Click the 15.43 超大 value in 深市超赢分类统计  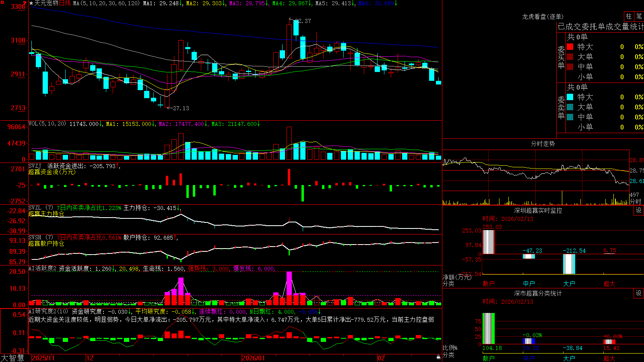(x=611, y=348)
